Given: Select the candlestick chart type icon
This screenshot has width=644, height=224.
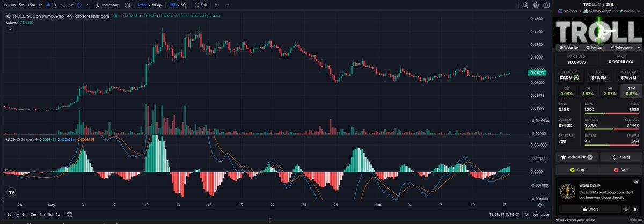Looking at the screenshot, I should [78, 5].
